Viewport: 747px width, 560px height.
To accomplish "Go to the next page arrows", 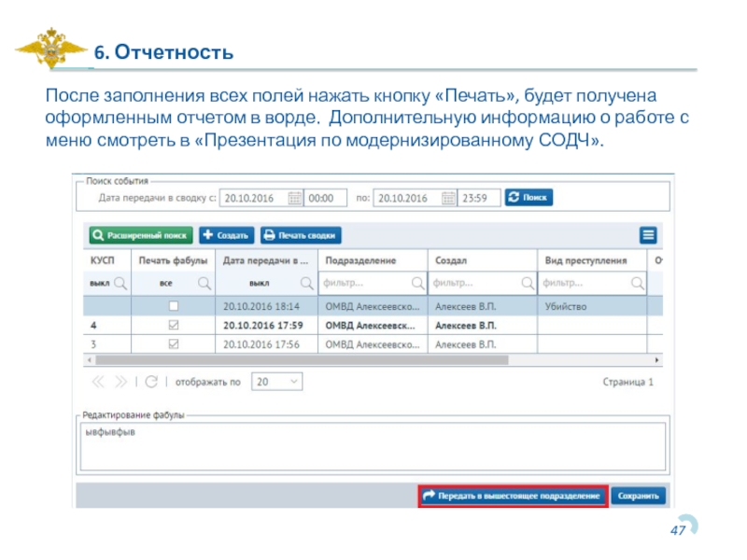I will [x=121, y=382].
